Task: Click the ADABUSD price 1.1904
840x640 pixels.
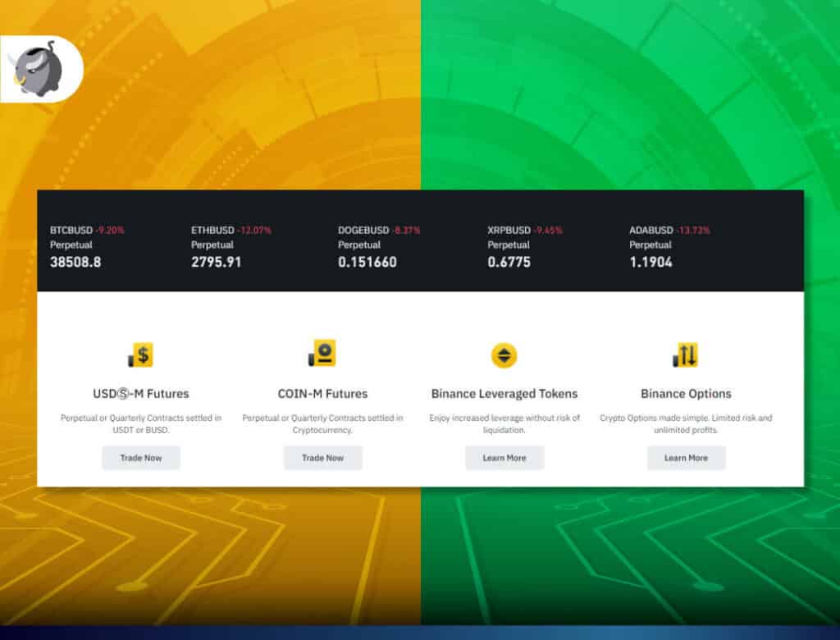Action: (x=651, y=262)
